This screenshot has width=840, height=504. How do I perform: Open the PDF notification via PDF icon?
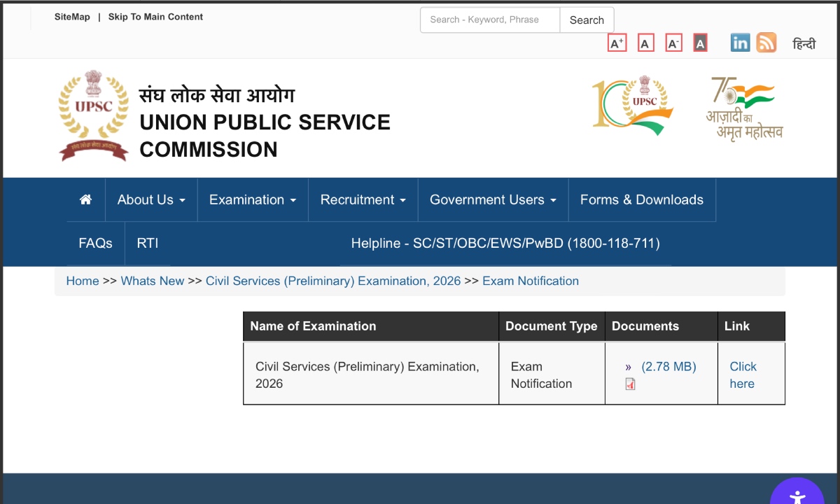click(629, 384)
